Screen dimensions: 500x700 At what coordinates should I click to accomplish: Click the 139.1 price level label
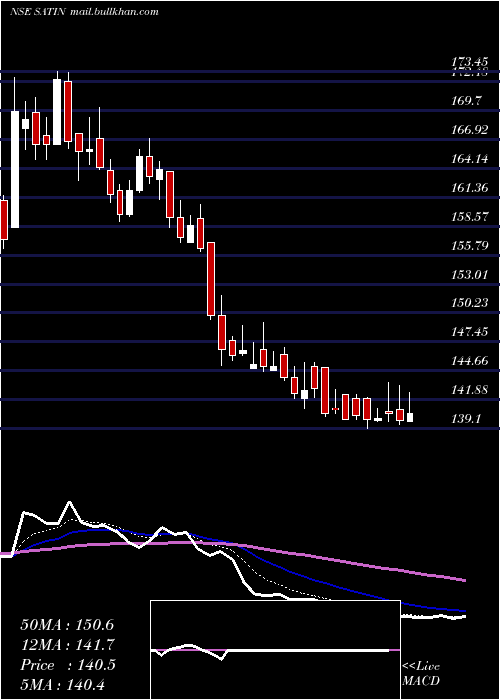467,419
